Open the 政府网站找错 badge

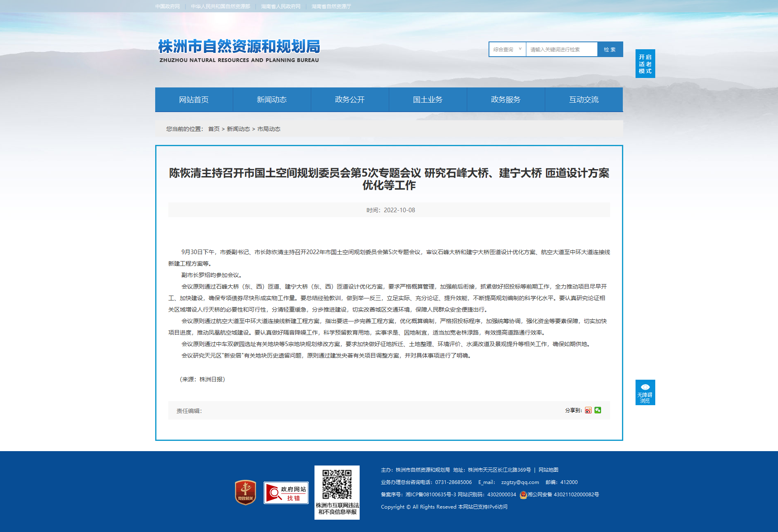(286, 493)
